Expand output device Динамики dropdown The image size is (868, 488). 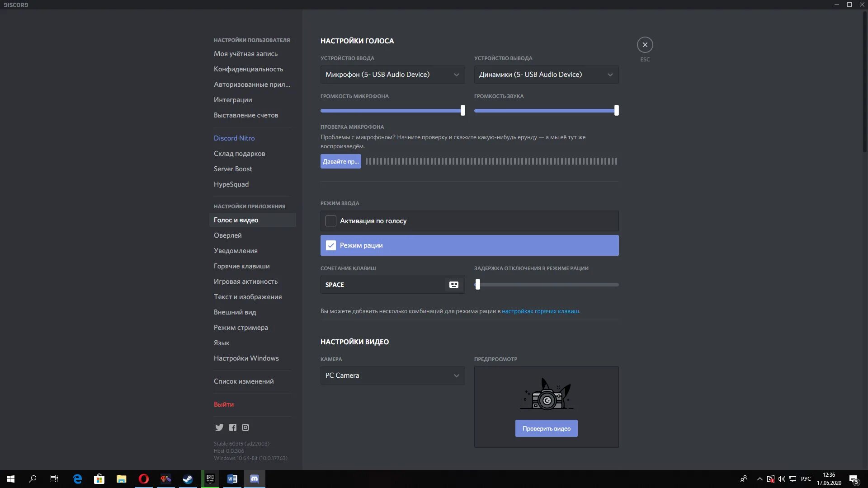pyautogui.click(x=546, y=75)
